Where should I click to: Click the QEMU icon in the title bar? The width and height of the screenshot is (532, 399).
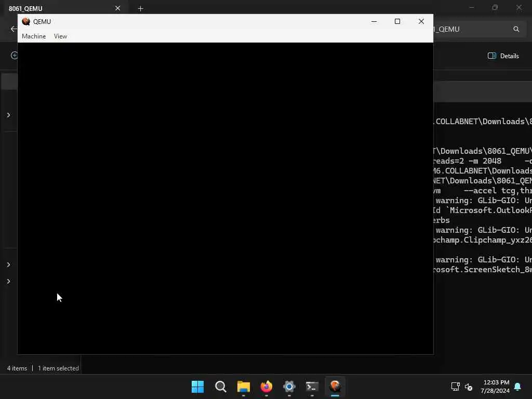coord(26,21)
